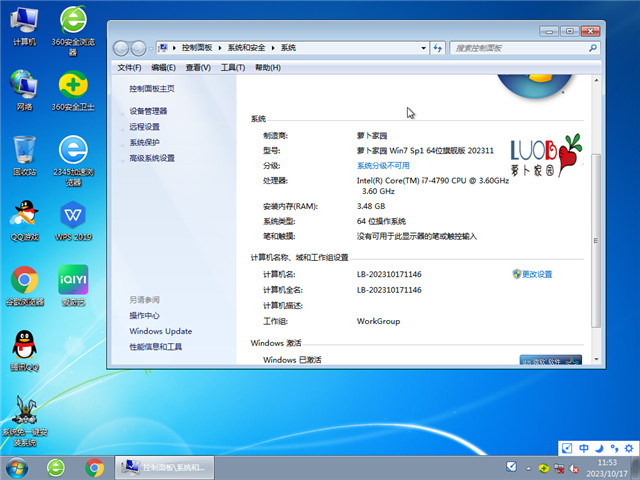Click the IME 中 language indicator

(x=584, y=448)
